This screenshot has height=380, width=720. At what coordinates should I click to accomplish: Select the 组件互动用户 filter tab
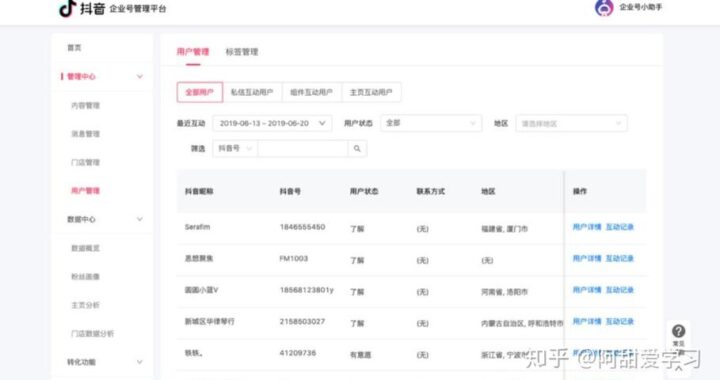[312, 92]
